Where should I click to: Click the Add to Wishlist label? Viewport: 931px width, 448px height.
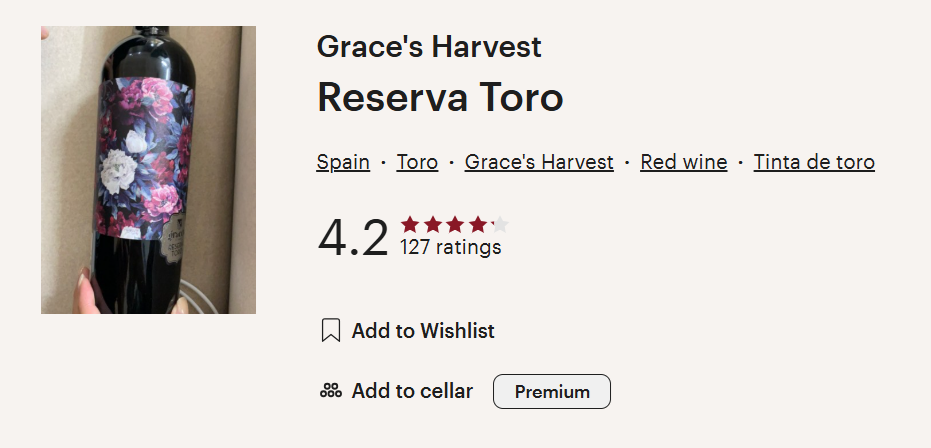(423, 331)
